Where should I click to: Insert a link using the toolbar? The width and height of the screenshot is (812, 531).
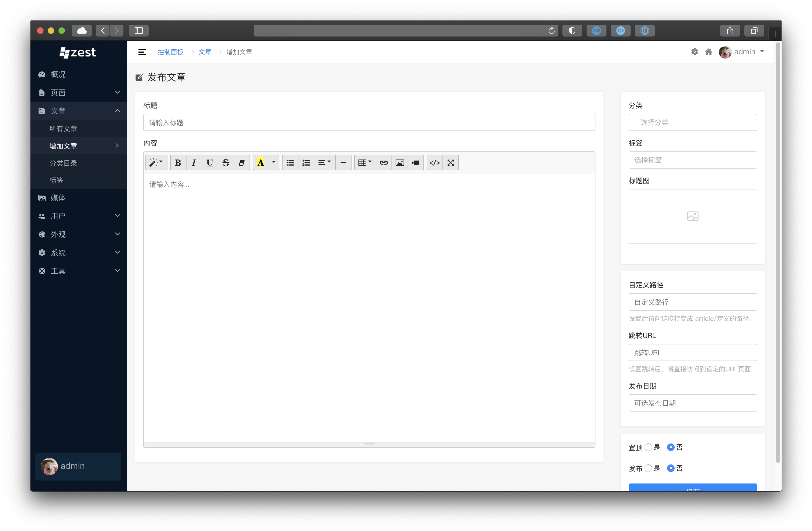pyautogui.click(x=383, y=163)
